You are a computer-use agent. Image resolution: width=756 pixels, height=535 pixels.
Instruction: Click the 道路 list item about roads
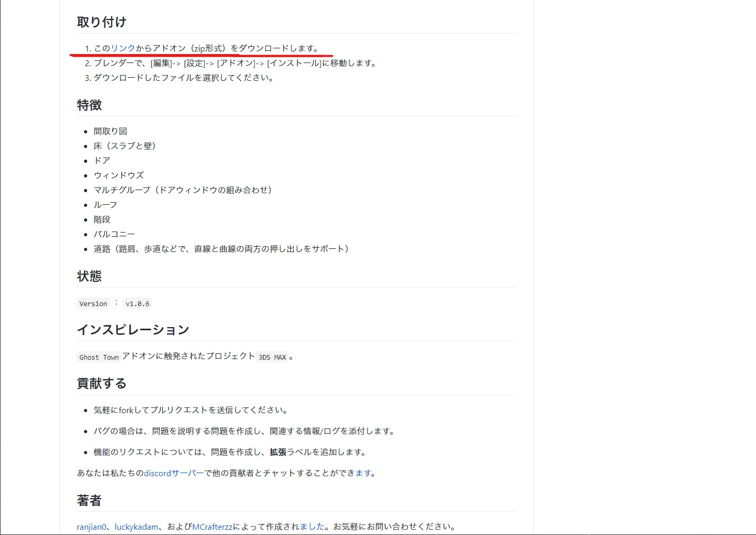pyautogui.click(x=223, y=249)
